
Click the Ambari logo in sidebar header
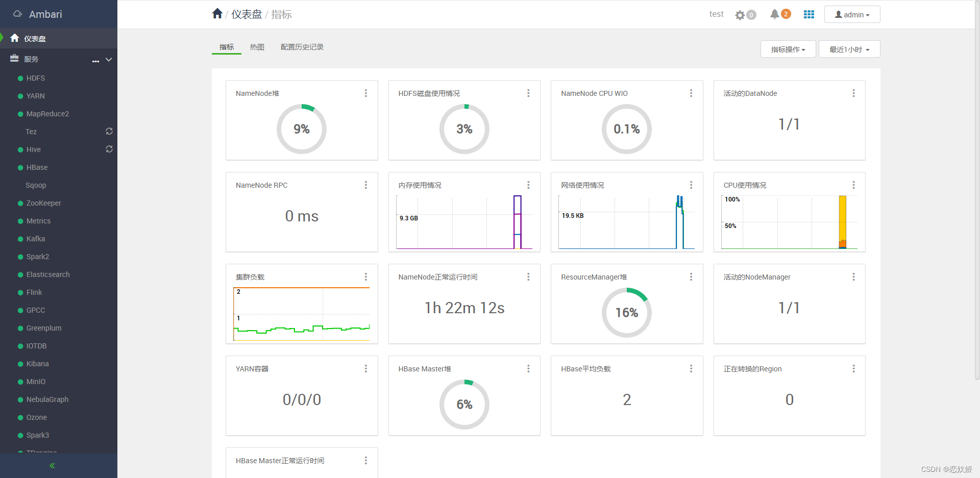17,14
